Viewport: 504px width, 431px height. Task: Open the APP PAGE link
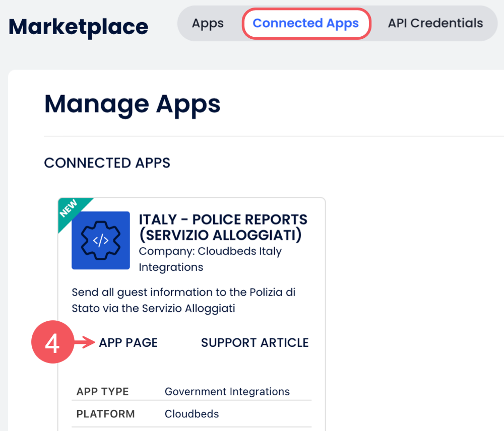(x=128, y=342)
